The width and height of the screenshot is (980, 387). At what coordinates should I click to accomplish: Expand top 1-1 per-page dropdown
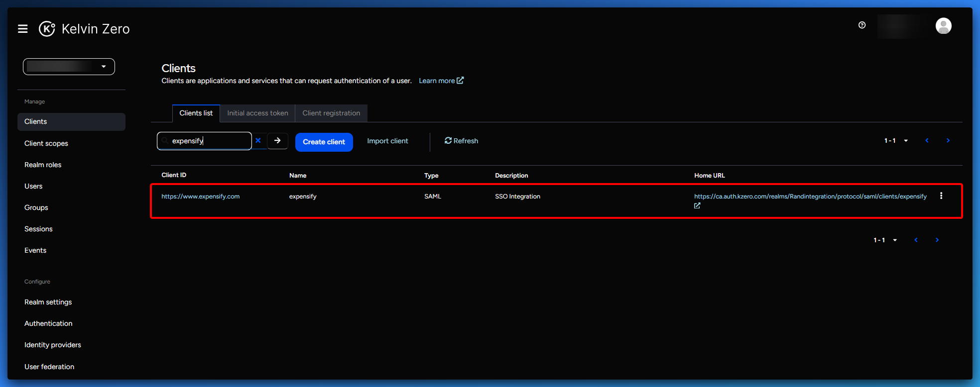tap(896, 141)
